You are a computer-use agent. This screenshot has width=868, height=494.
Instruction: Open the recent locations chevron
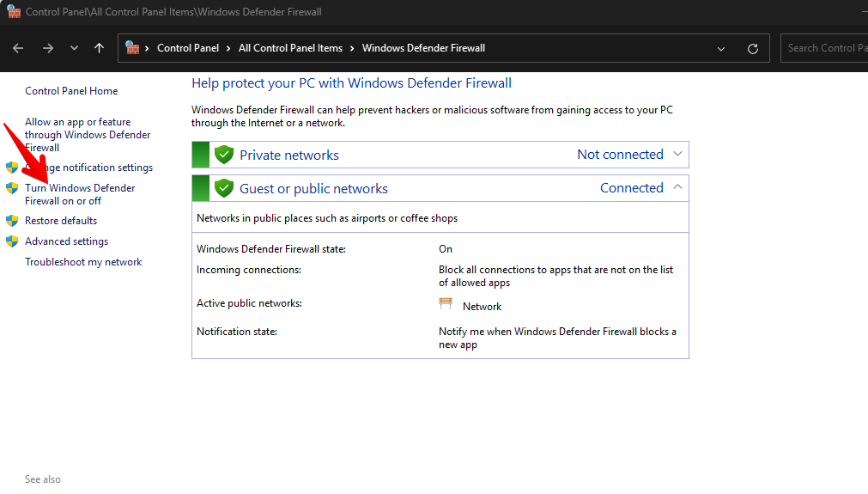[74, 48]
